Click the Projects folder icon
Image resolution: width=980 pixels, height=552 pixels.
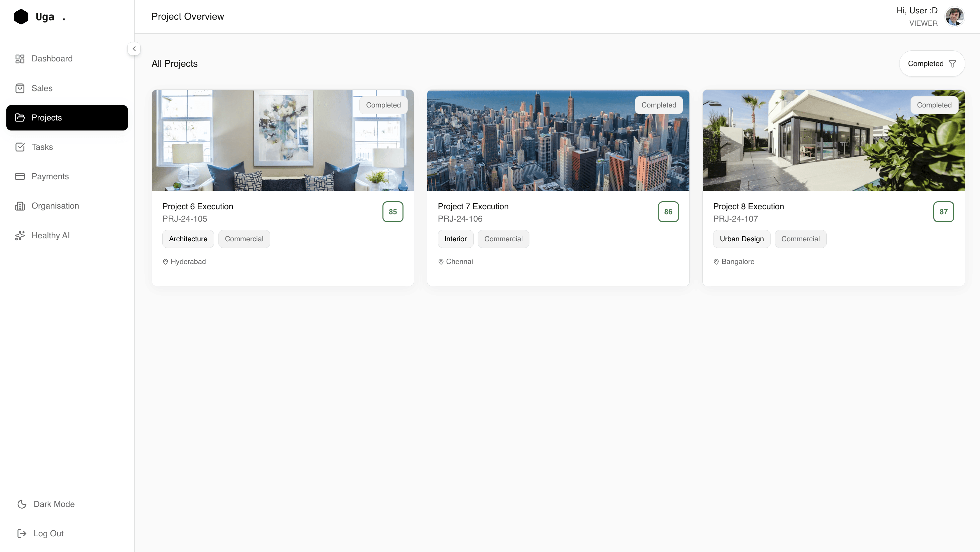tap(20, 117)
